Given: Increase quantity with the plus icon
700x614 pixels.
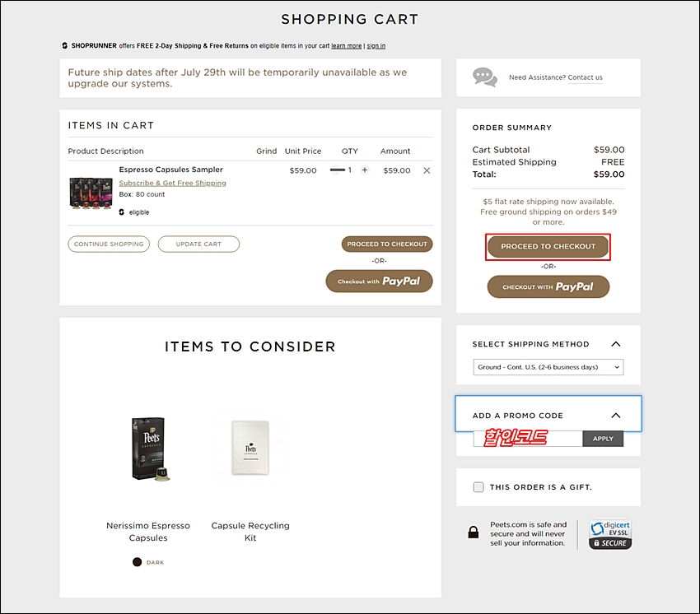Looking at the screenshot, I should point(365,170).
